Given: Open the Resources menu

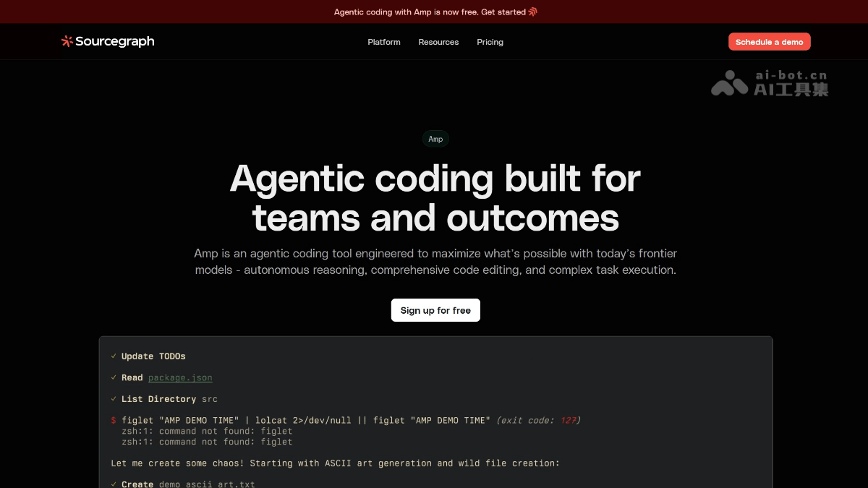Looking at the screenshot, I should point(438,42).
